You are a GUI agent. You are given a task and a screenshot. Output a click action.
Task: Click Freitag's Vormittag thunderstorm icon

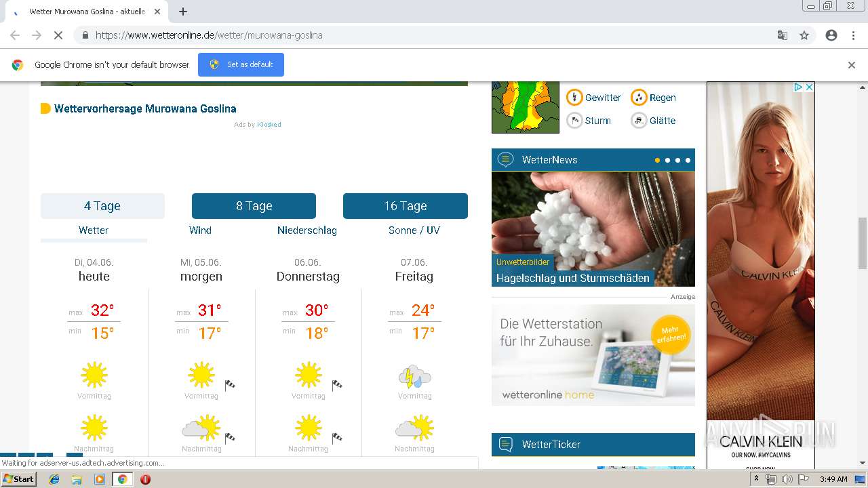click(414, 376)
